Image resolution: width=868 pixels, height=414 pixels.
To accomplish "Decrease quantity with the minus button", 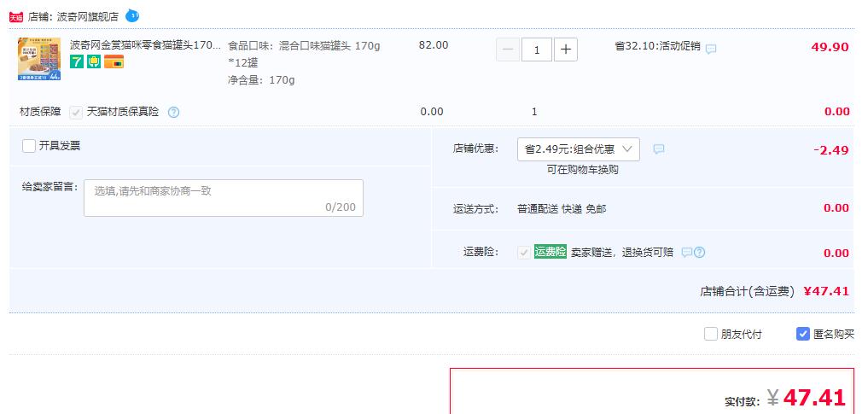I will pos(508,50).
